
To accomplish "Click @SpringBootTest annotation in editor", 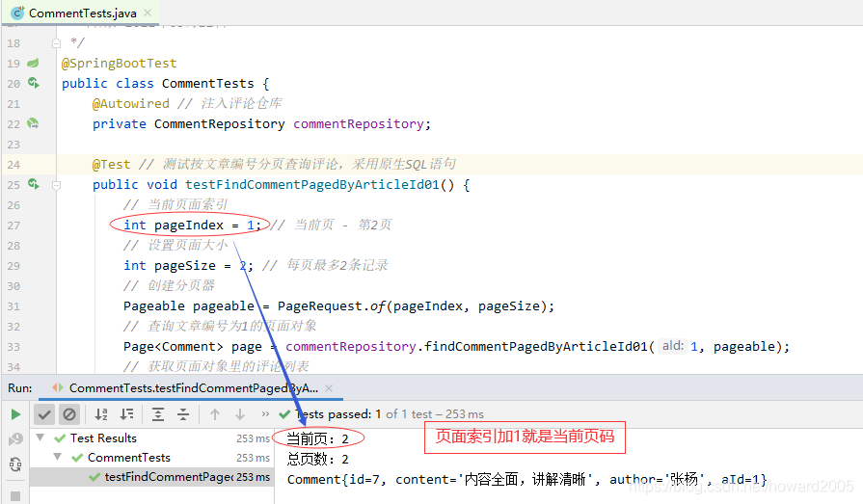I will click(x=119, y=64).
